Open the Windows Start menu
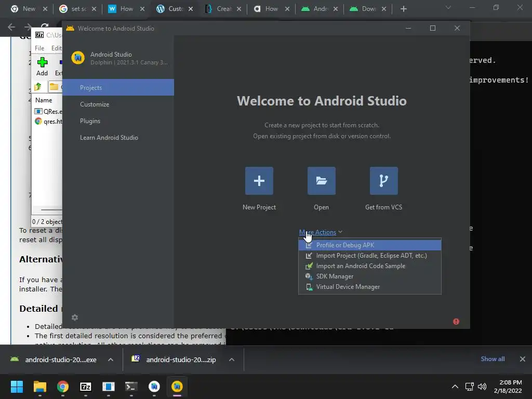The width and height of the screenshot is (532, 399). (17, 387)
